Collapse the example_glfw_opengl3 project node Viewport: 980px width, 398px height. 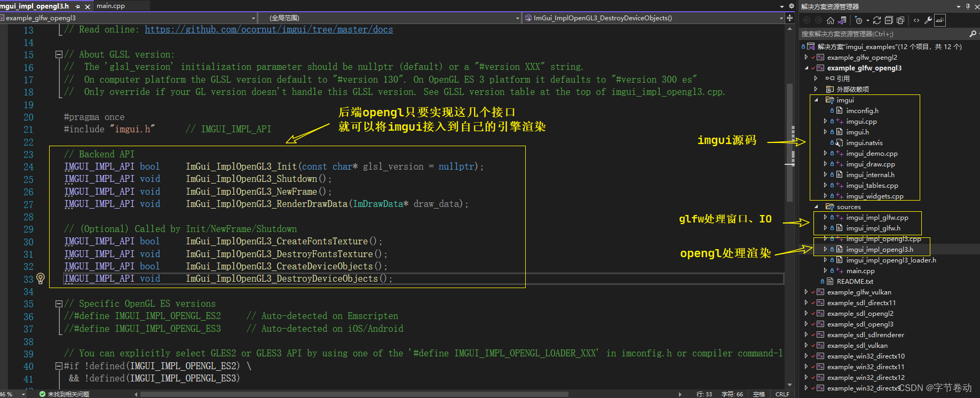(x=807, y=68)
